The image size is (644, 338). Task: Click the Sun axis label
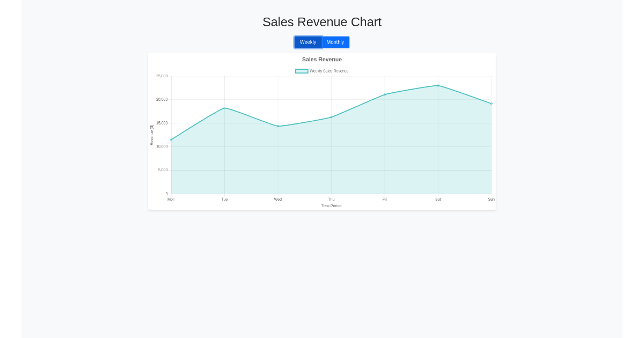click(491, 199)
